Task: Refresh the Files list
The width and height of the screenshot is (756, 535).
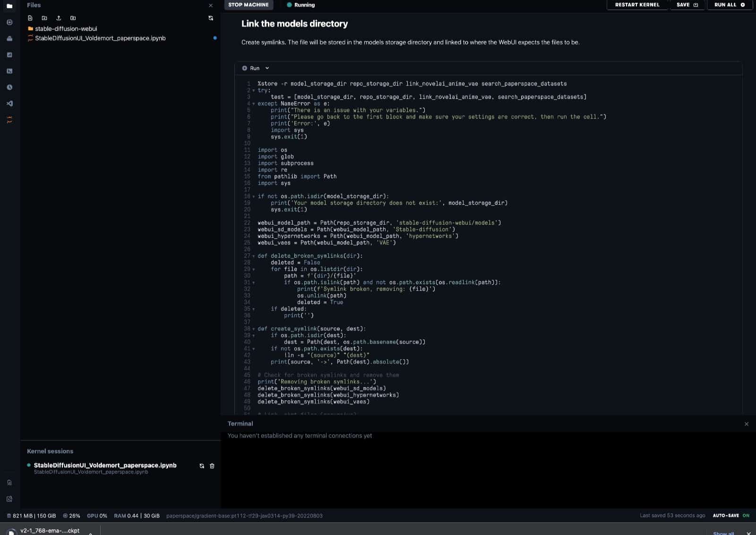Action: [x=211, y=18]
